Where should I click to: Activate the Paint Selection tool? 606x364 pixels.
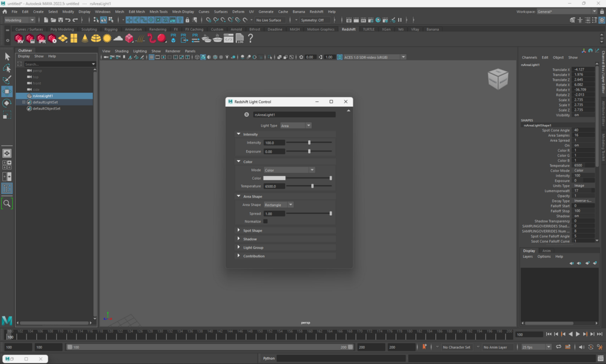pyautogui.click(x=7, y=80)
